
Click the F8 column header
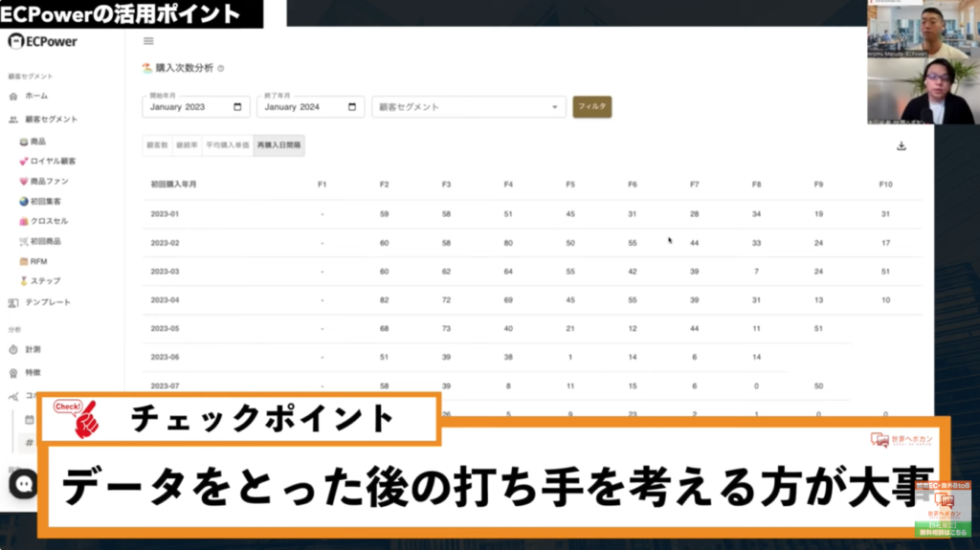[756, 185]
